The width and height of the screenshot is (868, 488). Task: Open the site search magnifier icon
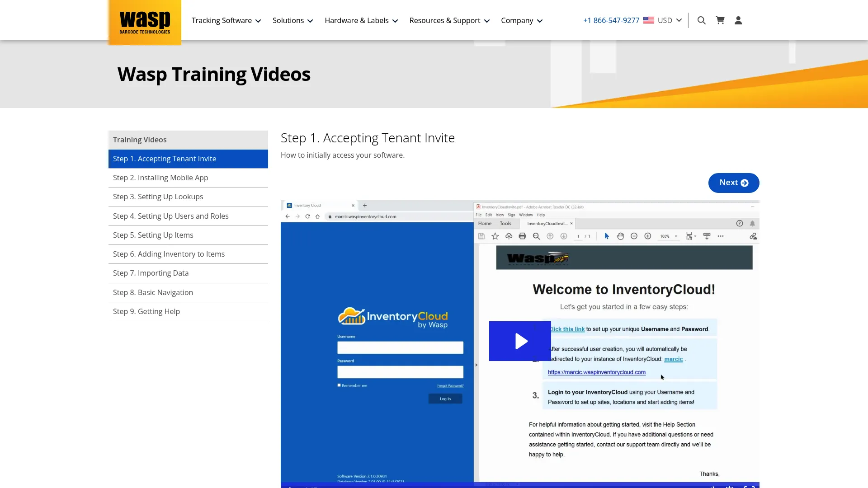coord(702,20)
